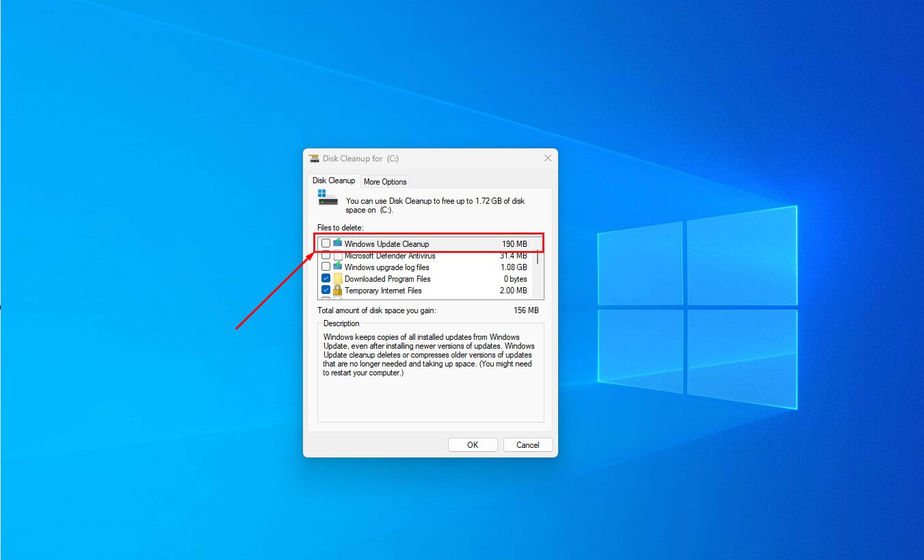Viewport: 924px width, 560px height.
Task: Click "Total amount of disk space you gain:" label
Action: point(376,310)
